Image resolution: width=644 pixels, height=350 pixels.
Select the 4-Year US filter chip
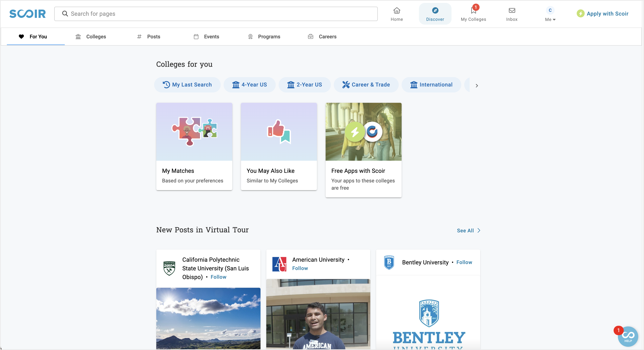[249, 85]
